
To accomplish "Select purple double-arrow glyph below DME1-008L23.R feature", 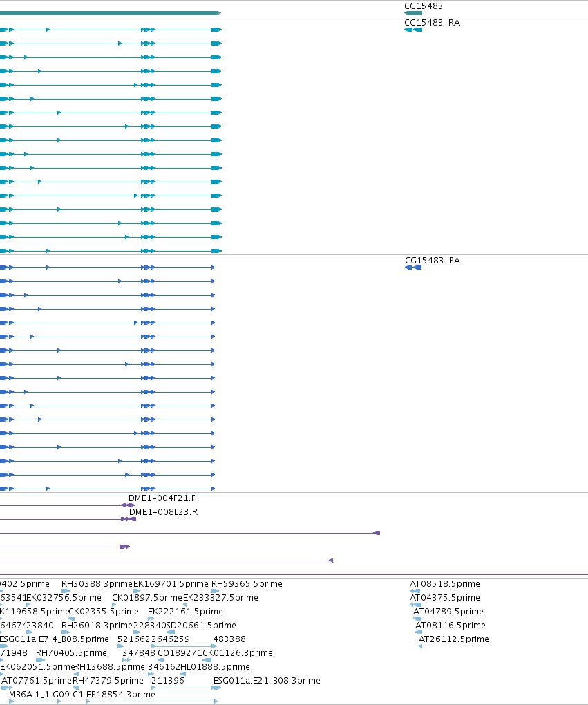I will pos(125,547).
